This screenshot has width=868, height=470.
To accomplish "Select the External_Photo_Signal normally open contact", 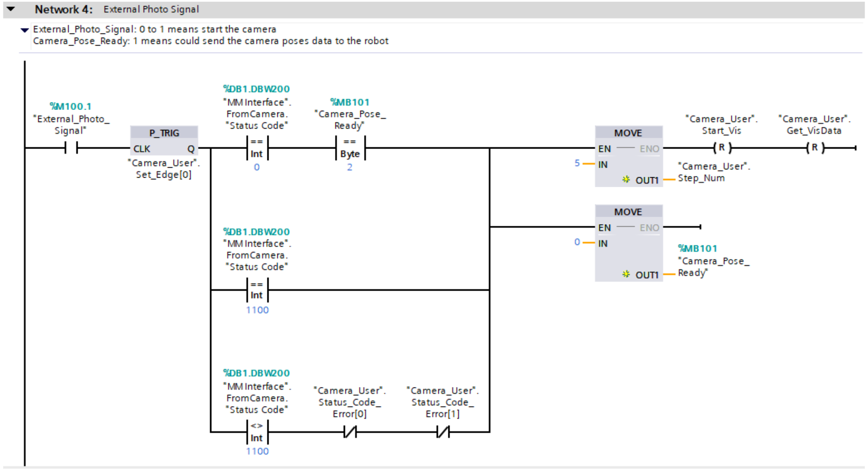I will point(71,148).
